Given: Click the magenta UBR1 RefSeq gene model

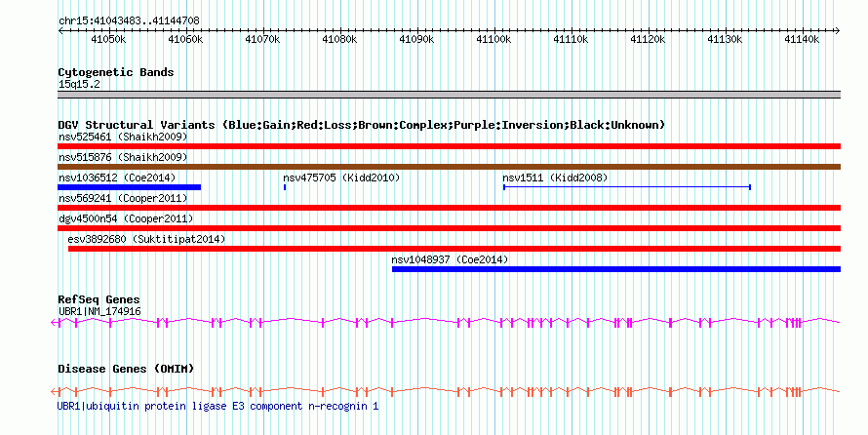Looking at the screenshot, I should point(446,322).
